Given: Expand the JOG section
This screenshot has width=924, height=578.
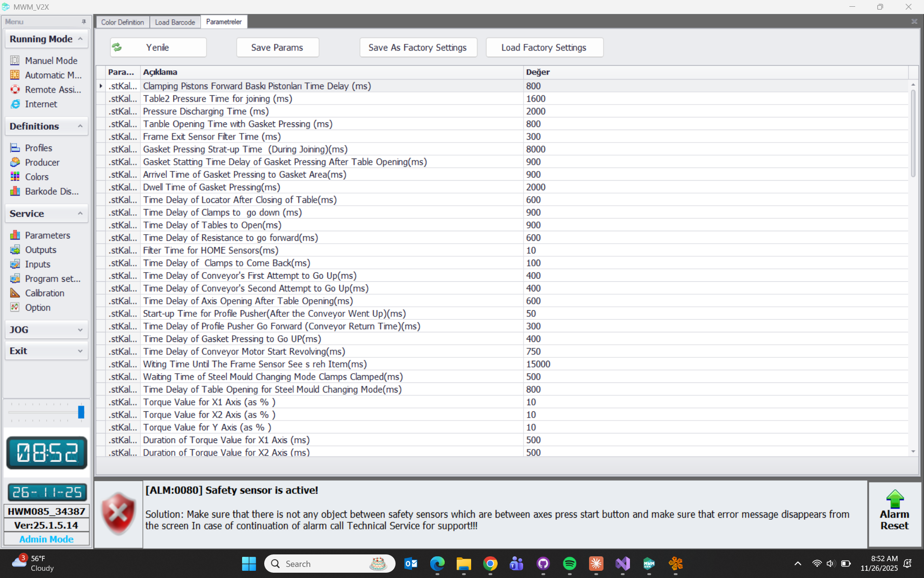Looking at the screenshot, I should (x=80, y=330).
